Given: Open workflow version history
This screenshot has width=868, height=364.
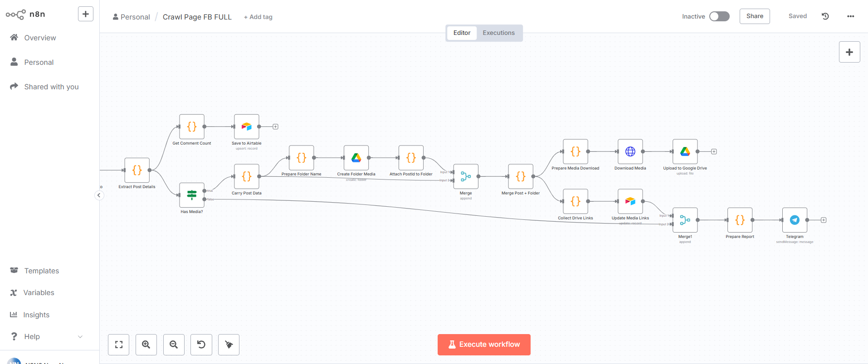Looking at the screenshot, I should [825, 16].
